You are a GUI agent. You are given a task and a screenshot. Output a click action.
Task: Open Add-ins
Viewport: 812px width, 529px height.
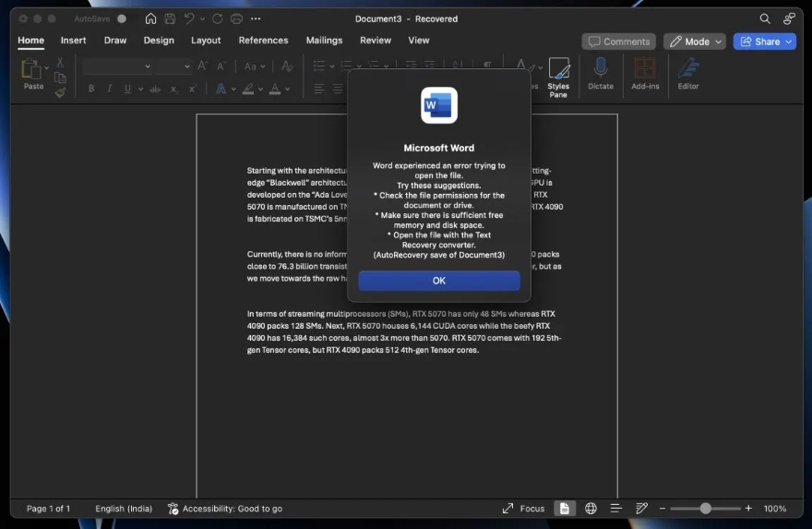645,73
